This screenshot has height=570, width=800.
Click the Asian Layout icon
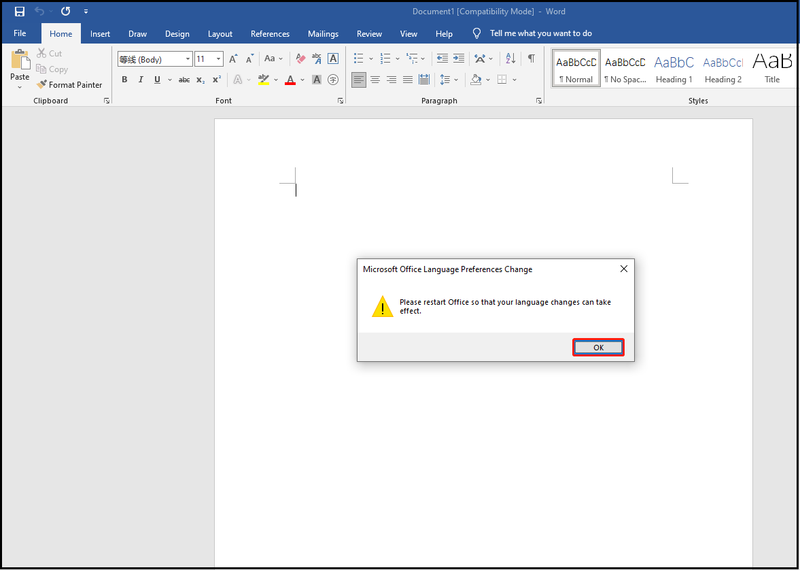pyautogui.click(x=480, y=59)
